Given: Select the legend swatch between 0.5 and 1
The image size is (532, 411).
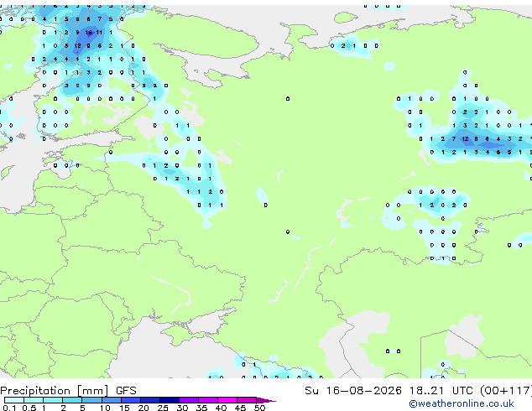Looking at the screenshot, I should 34,400.
